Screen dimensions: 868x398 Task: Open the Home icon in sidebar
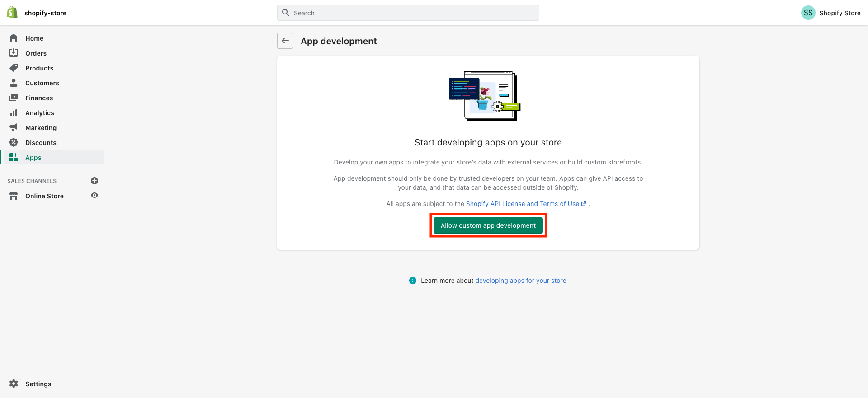click(x=14, y=38)
